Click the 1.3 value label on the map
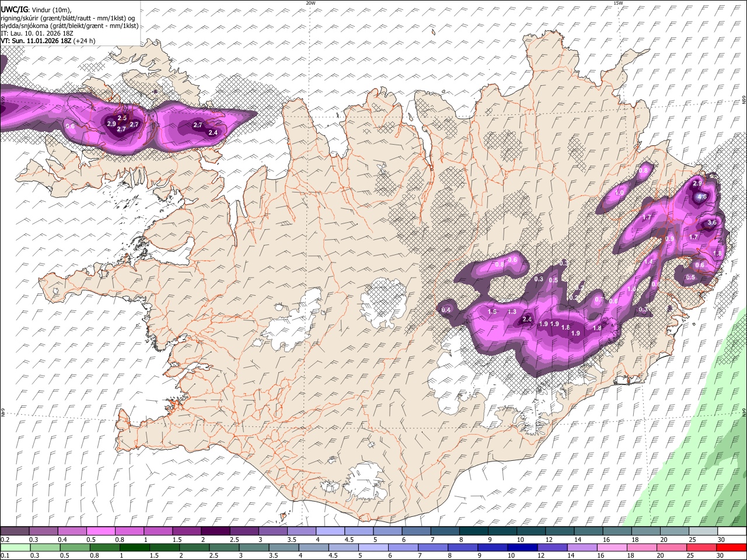The height and width of the screenshot is (560, 747). pos(512,311)
